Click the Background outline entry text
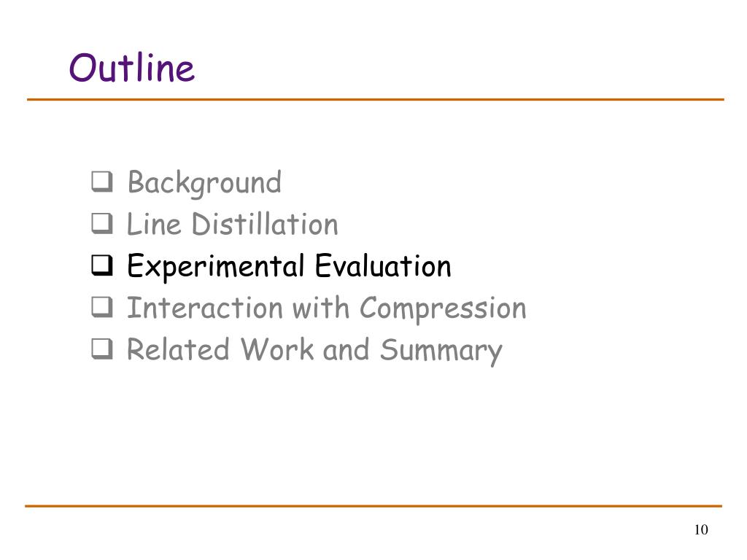 coord(204,183)
